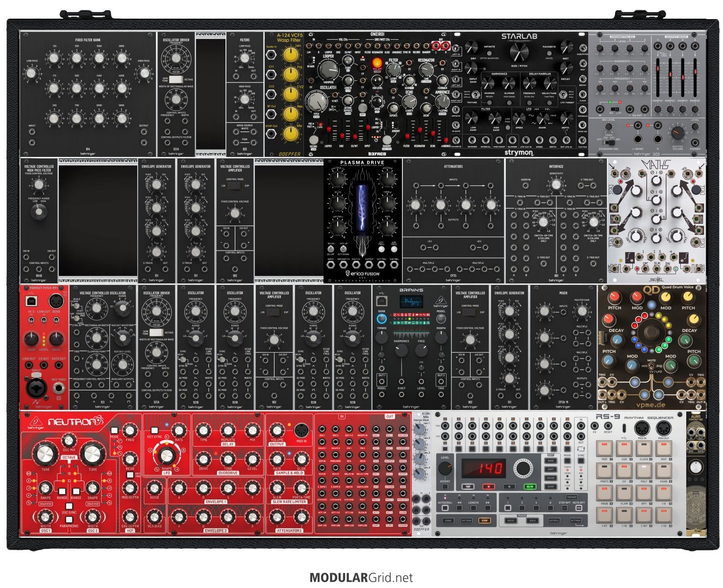
Task: Select the PATTERN mode button on RS-9
Action: tap(466, 521)
